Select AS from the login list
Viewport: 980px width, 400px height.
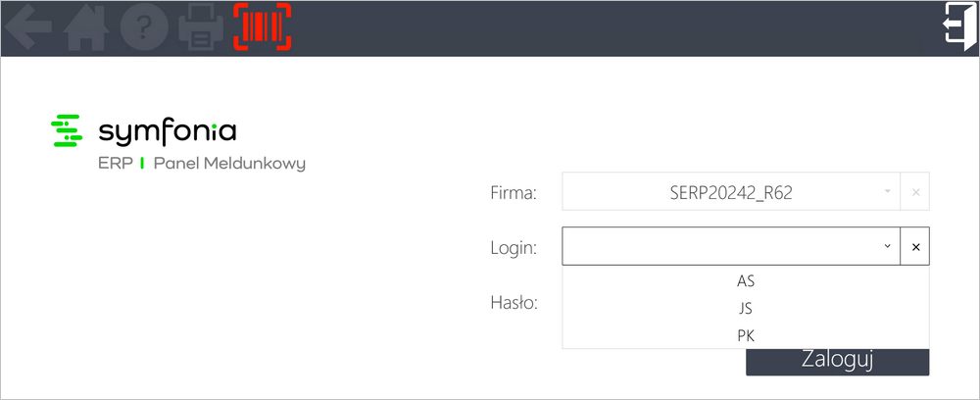pyautogui.click(x=746, y=281)
